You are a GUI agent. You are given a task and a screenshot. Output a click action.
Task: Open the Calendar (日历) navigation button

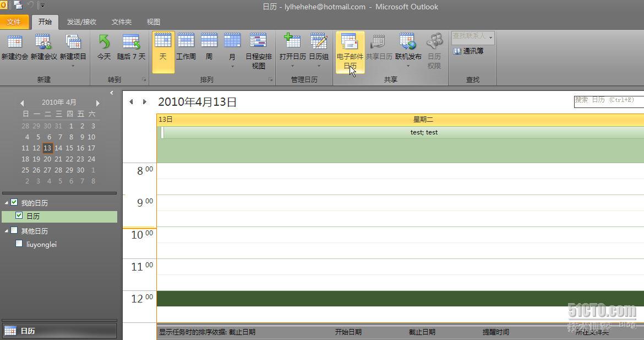[x=59, y=331]
